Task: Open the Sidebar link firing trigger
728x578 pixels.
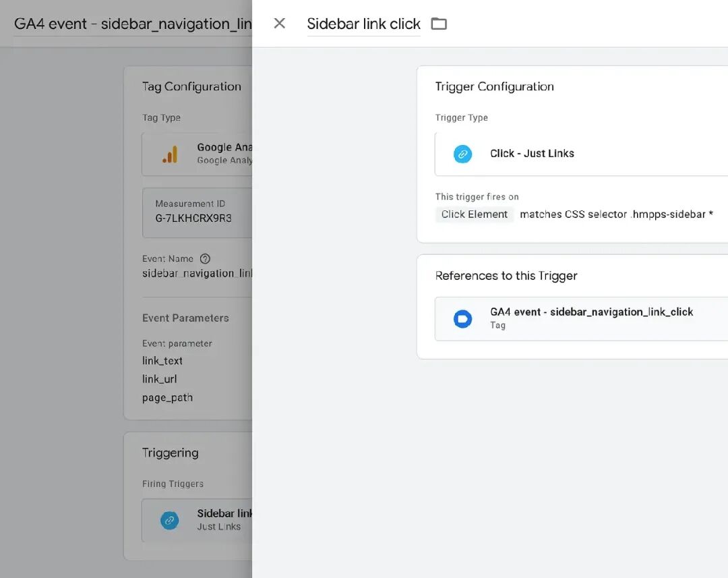Action: pyautogui.click(x=224, y=519)
